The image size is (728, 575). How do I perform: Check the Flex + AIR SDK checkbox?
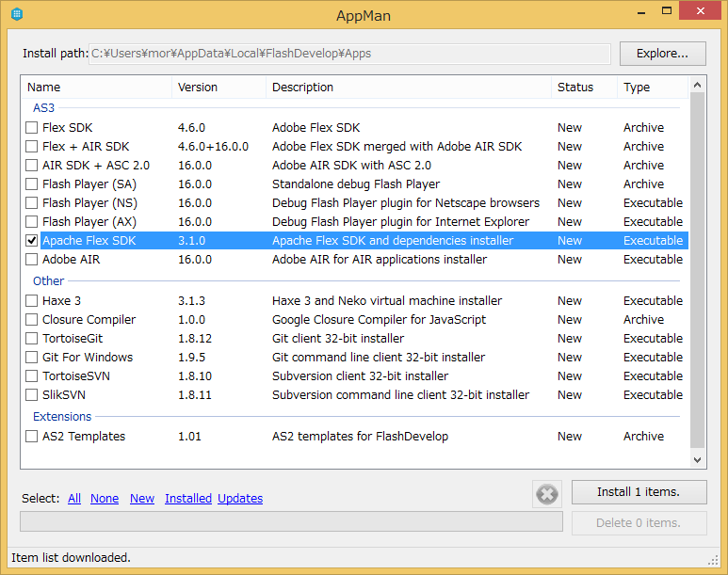(32, 147)
